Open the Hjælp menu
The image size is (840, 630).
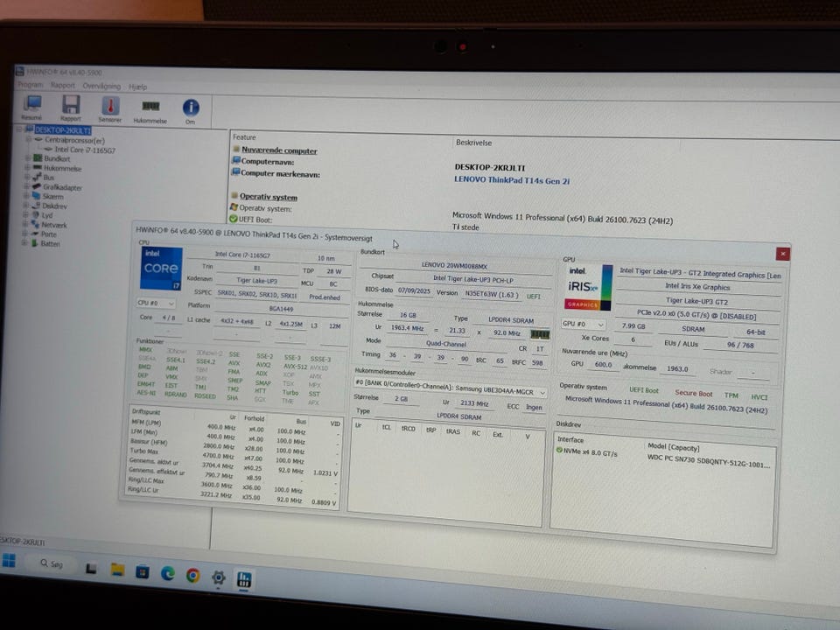point(137,87)
